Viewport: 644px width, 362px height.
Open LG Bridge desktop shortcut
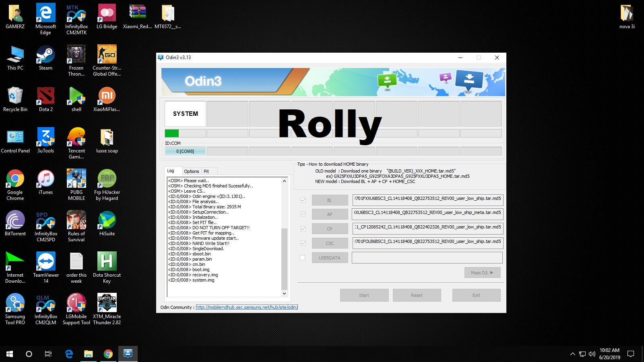point(107,16)
